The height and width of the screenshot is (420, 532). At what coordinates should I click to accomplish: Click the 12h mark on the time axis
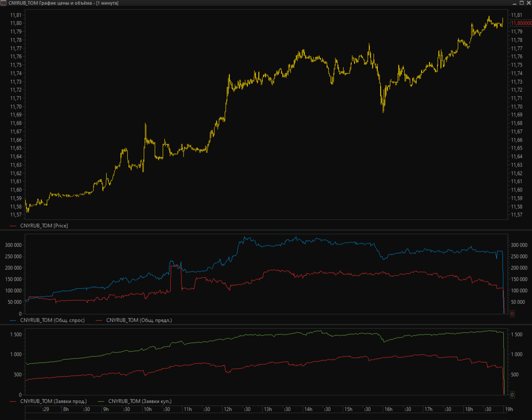coord(228,409)
